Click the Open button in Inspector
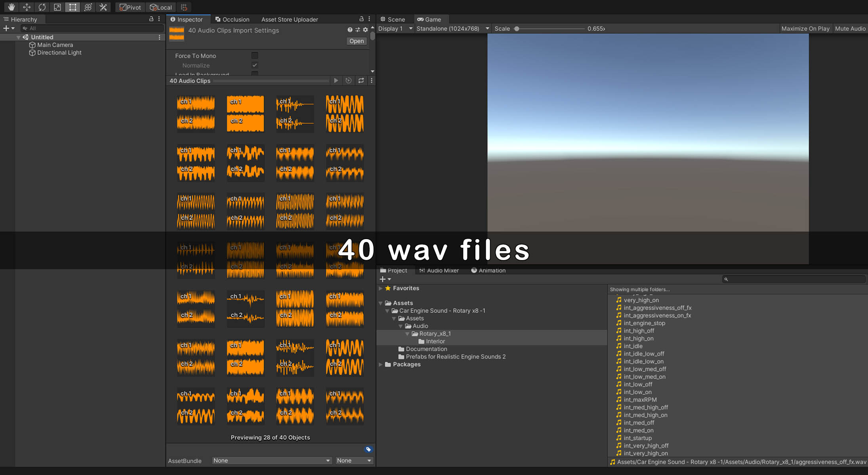The width and height of the screenshot is (868, 475). (x=356, y=41)
